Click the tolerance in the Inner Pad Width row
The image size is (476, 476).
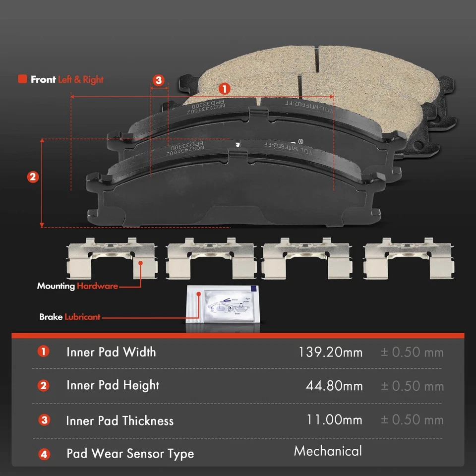point(412,353)
